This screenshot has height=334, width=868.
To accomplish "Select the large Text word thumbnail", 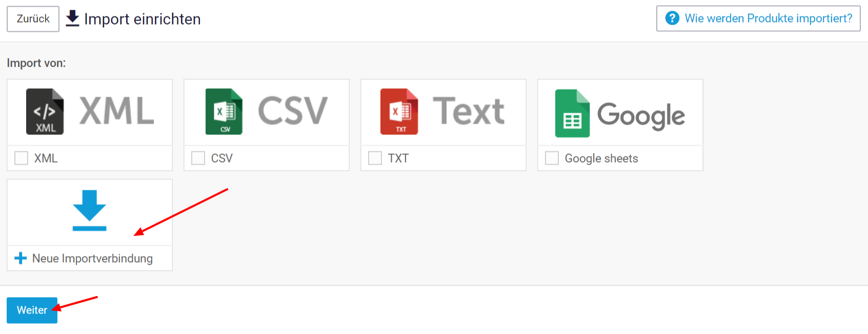I will pos(469,111).
